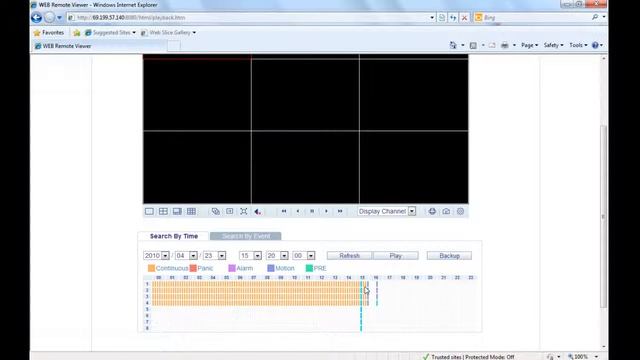Toggle the audio speaker icon
This screenshot has width=640, height=360.
click(258, 211)
